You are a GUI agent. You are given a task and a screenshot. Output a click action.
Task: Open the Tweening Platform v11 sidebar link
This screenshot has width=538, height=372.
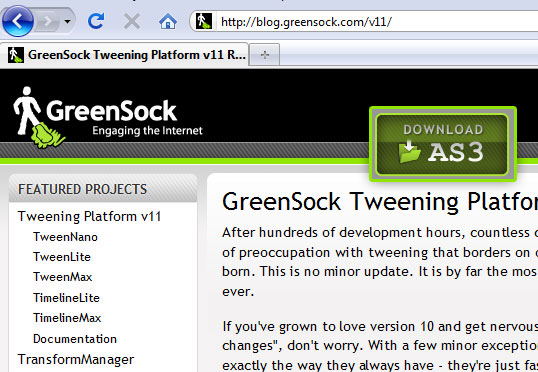[89, 217]
